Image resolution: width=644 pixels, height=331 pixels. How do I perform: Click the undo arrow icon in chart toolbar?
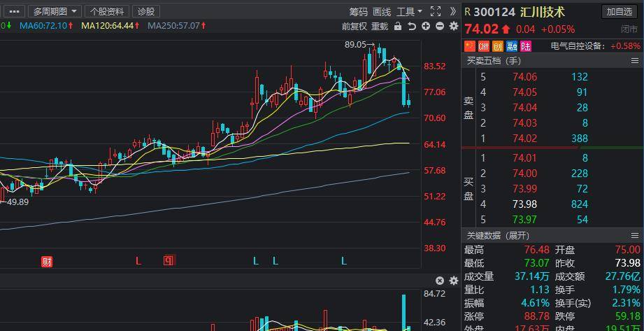(x=412, y=26)
